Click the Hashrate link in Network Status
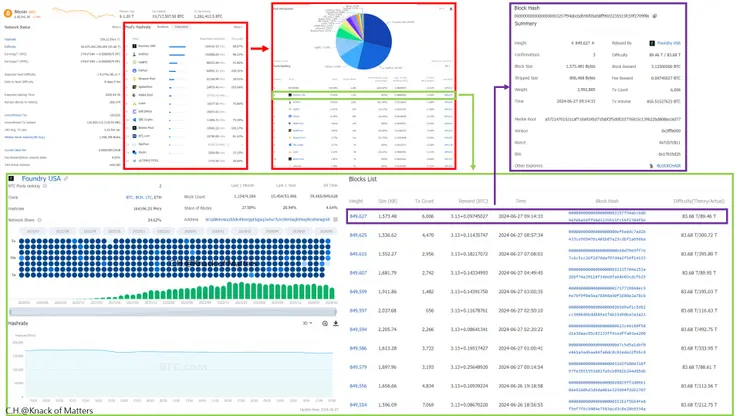Screen dimensions: 740x416 tap(10, 40)
